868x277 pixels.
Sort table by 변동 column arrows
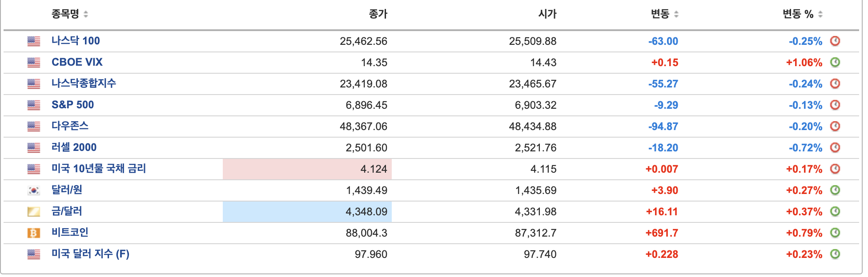pyautogui.click(x=676, y=14)
